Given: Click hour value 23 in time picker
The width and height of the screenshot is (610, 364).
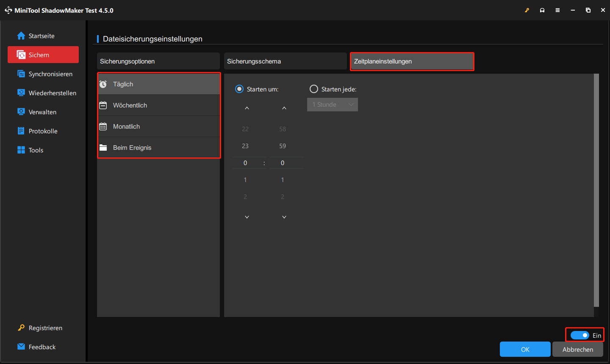Looking at the screenshot, I should (x=245, y=146).
